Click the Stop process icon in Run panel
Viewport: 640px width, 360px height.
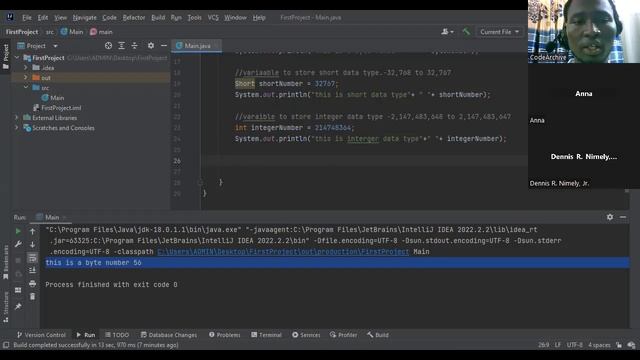click(18, 260)
